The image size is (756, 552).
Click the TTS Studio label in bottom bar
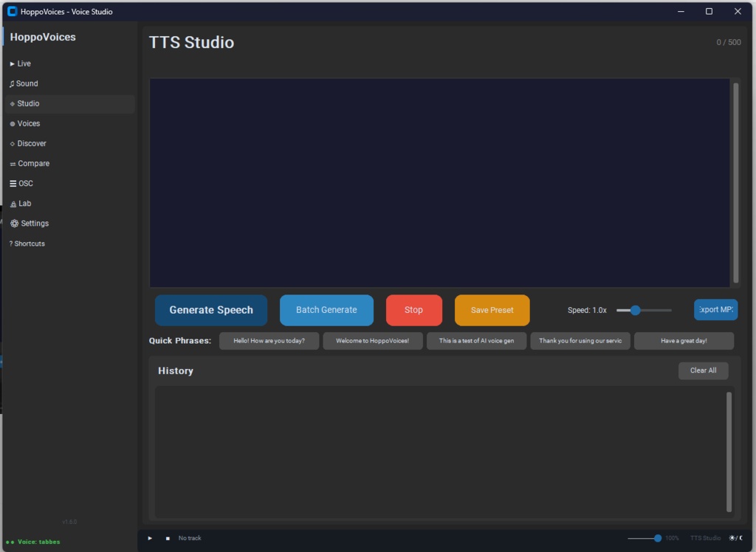[705, 538]
